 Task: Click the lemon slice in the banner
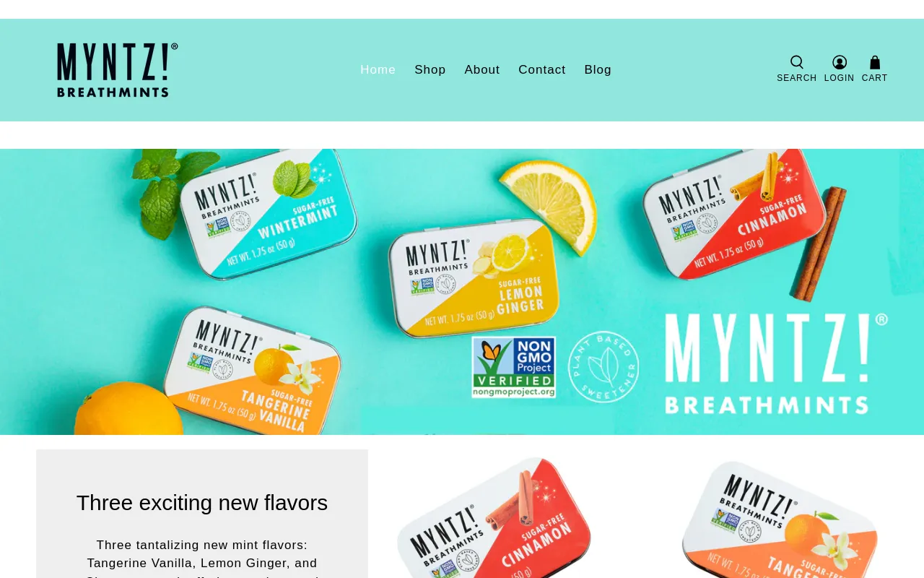[x=552, y=204]
